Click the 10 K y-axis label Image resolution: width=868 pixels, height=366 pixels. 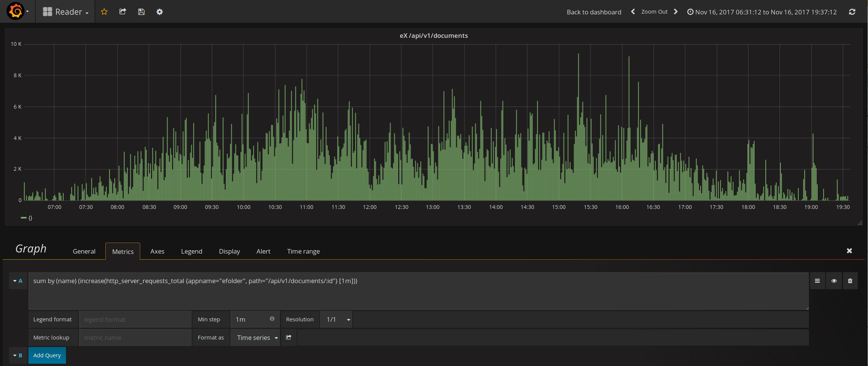tap(16, 44)
